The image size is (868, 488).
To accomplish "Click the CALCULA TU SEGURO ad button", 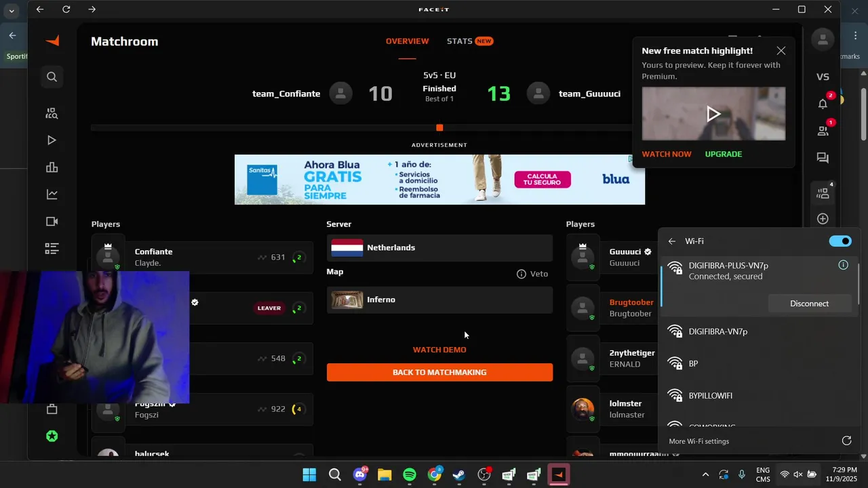I will click(542, 180).
